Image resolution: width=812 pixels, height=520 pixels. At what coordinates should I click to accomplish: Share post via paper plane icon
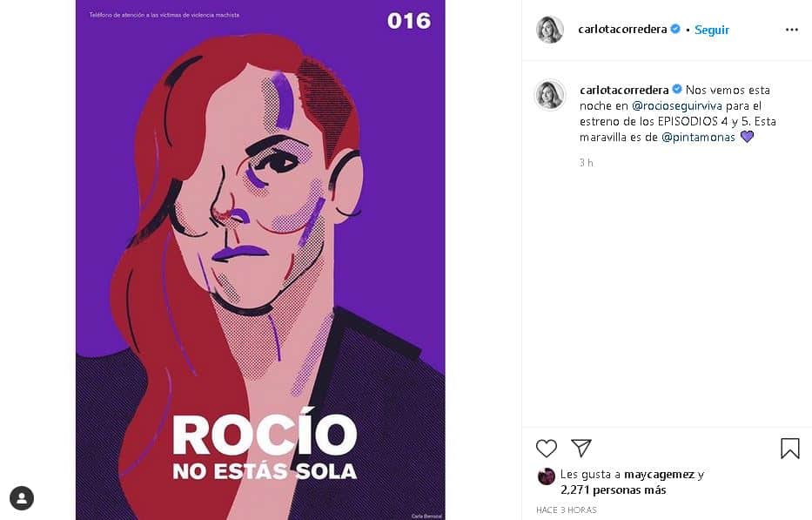581,448
